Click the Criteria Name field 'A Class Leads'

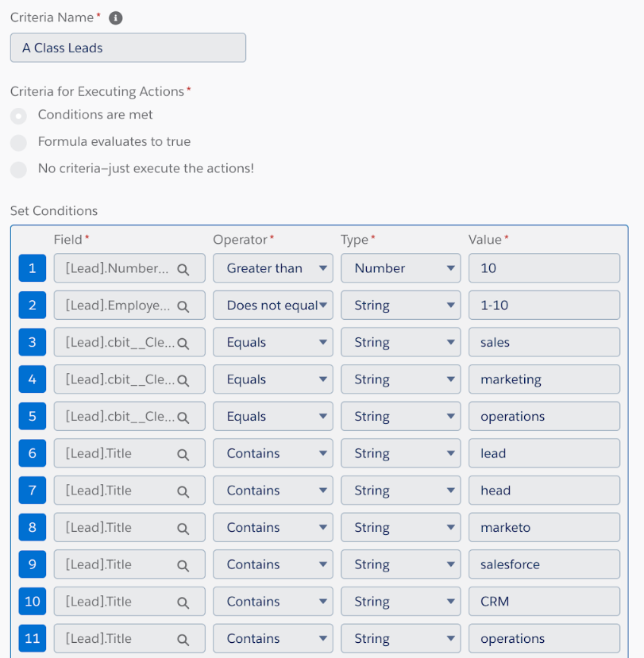[x=128, y=48]
